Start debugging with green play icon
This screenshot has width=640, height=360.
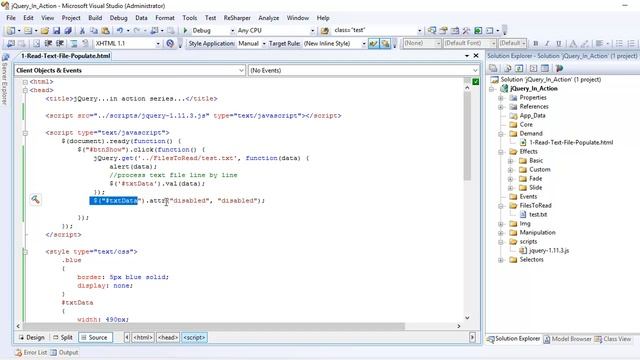[185, 30]
